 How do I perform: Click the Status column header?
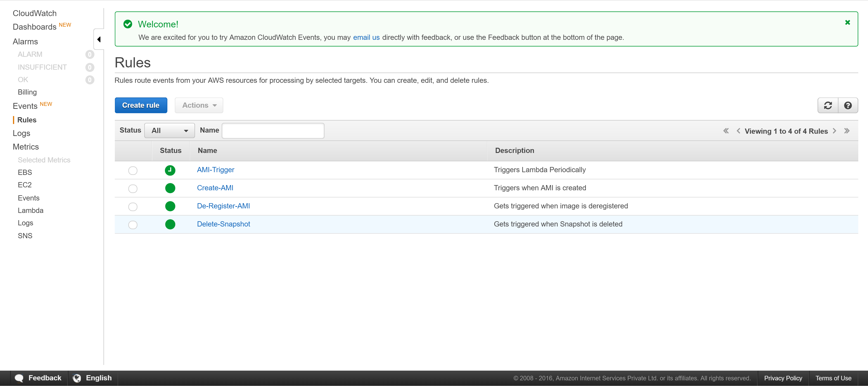point(171,151)
